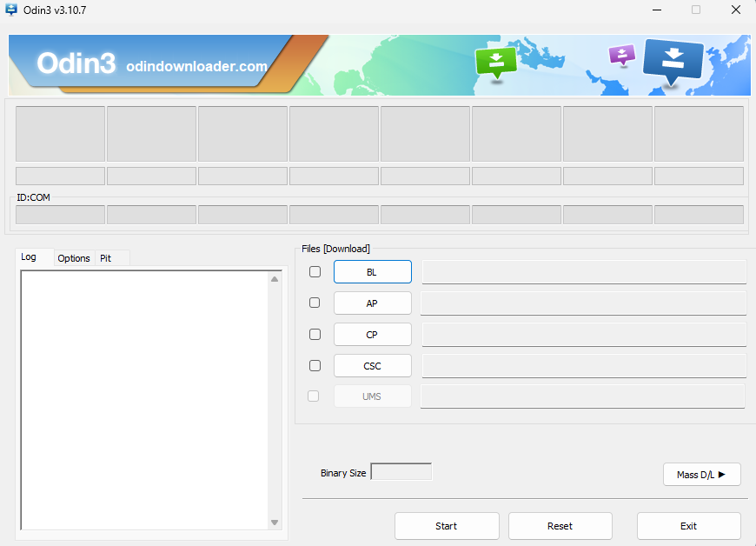
Task: Click the Odin3 title bar icon
Action: (x=11, y=10)
